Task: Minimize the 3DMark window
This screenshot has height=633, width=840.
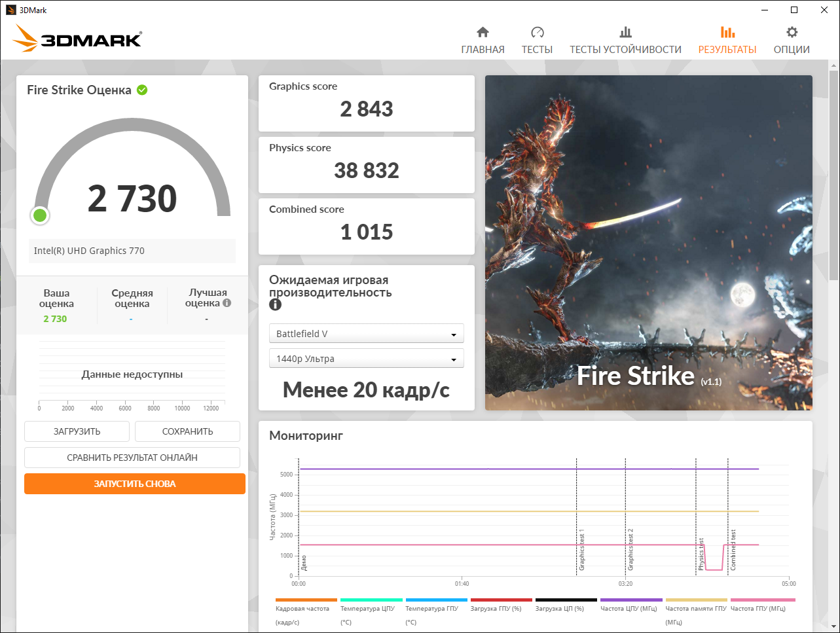Action: tap(764, 10)
